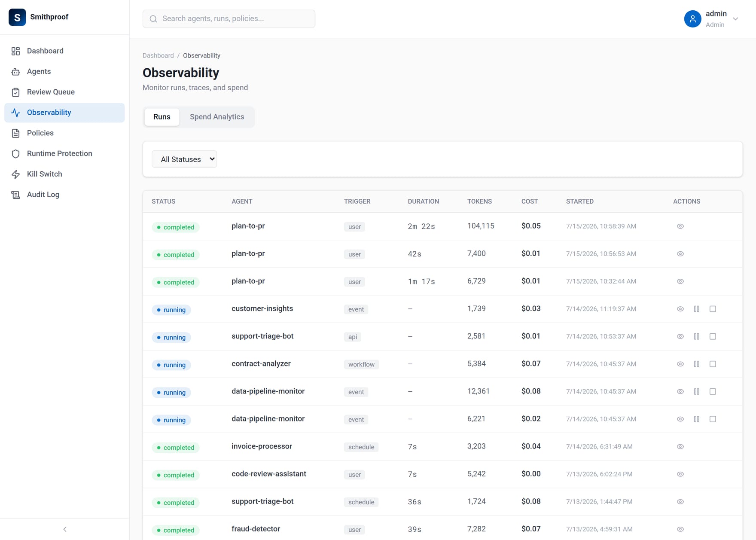The image size is (756, 540).
Task: Stop the contract-analyzer run
Action: (x=713, y=364)
